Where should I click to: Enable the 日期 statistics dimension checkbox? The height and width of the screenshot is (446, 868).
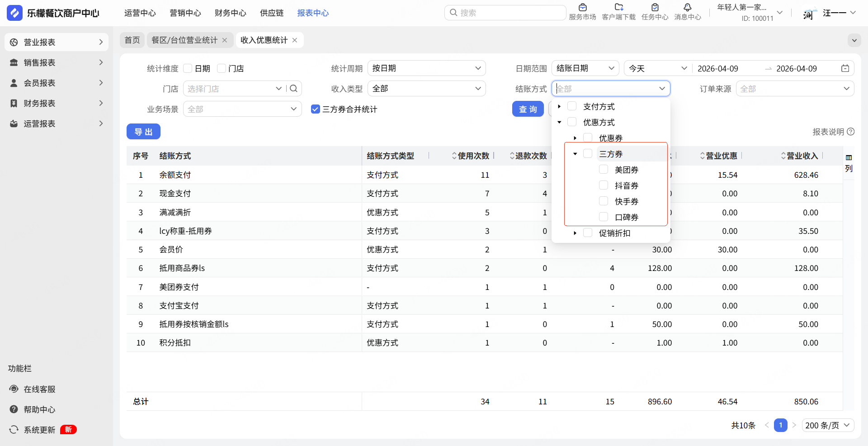[x=188, y=68]
